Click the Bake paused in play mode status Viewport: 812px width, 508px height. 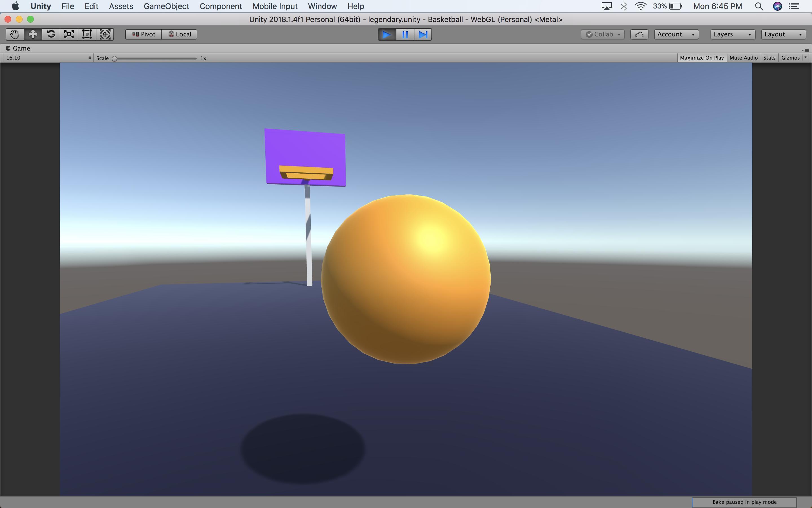[744, 502]
